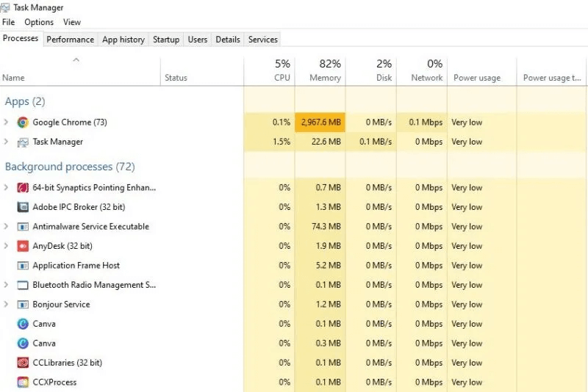Expand Bluetooth Radio Management row

coord(6,285)
